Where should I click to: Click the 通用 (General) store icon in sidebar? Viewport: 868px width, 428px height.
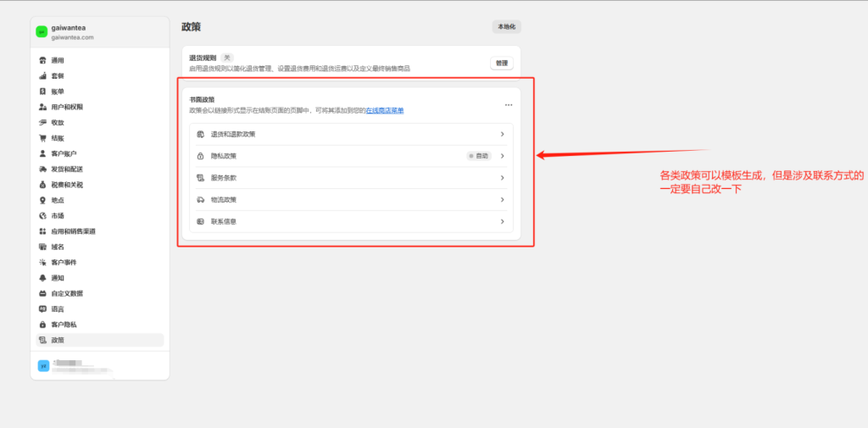coord(42,60)
